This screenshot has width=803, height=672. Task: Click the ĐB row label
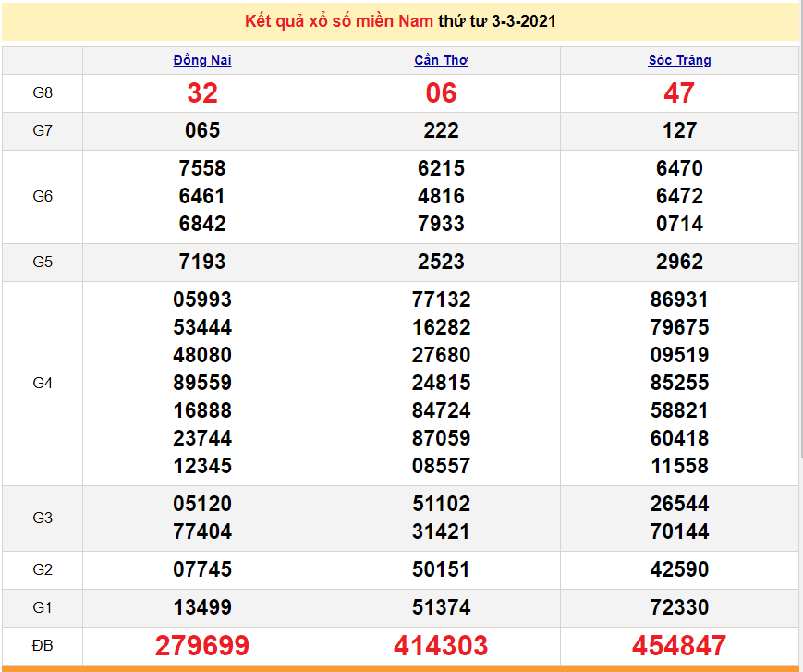coord(43,645)
